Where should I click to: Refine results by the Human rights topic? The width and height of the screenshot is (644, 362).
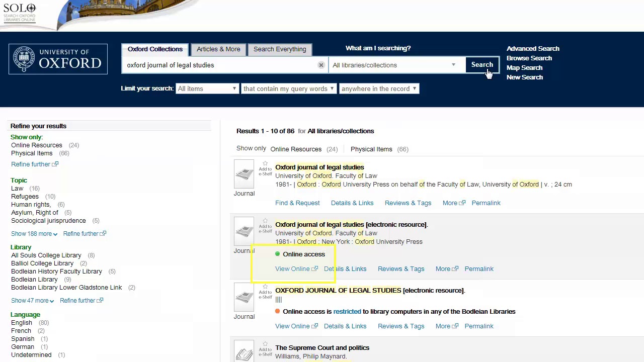click(31, 205)
